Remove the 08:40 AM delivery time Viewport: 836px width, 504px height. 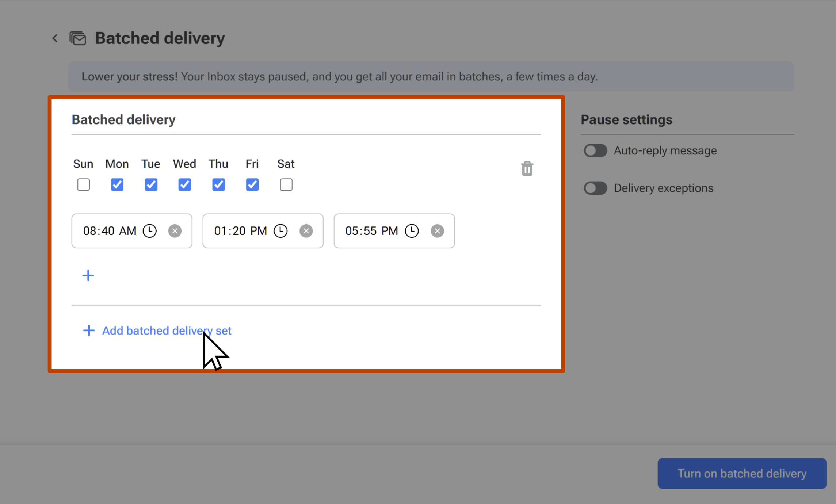point(175,231)
